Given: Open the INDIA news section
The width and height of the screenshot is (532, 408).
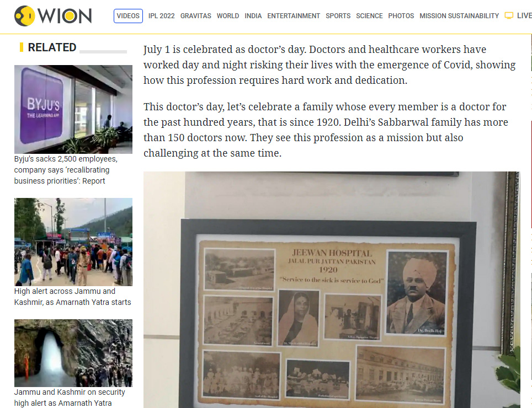Looking at the screenshot, I should [x=253, y=16].
